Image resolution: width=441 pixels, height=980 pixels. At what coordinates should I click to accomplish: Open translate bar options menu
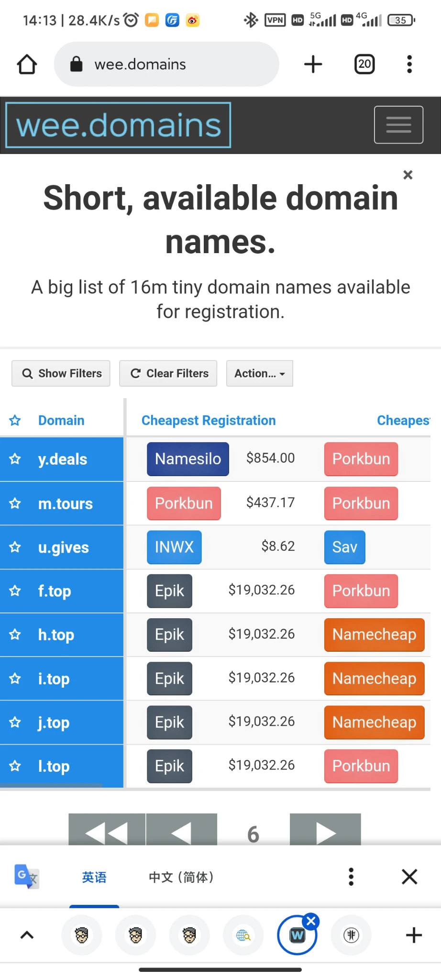click(351, 877)
